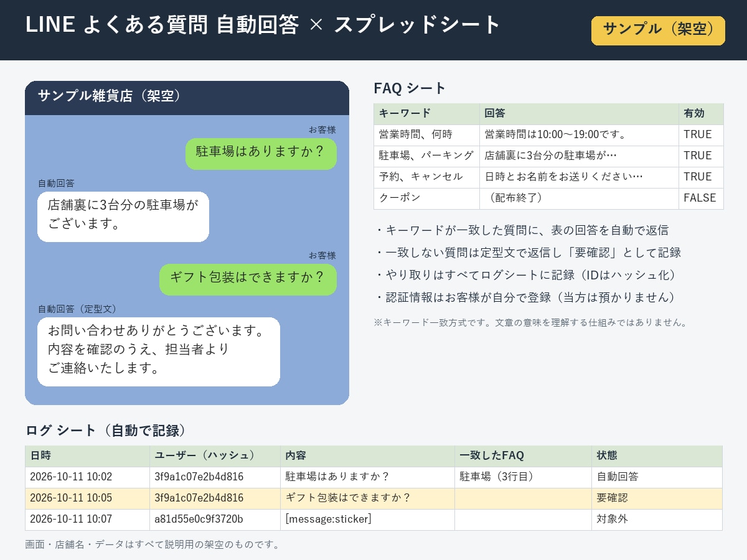
Task: Select the 日時 log column header
Action: 87,456
